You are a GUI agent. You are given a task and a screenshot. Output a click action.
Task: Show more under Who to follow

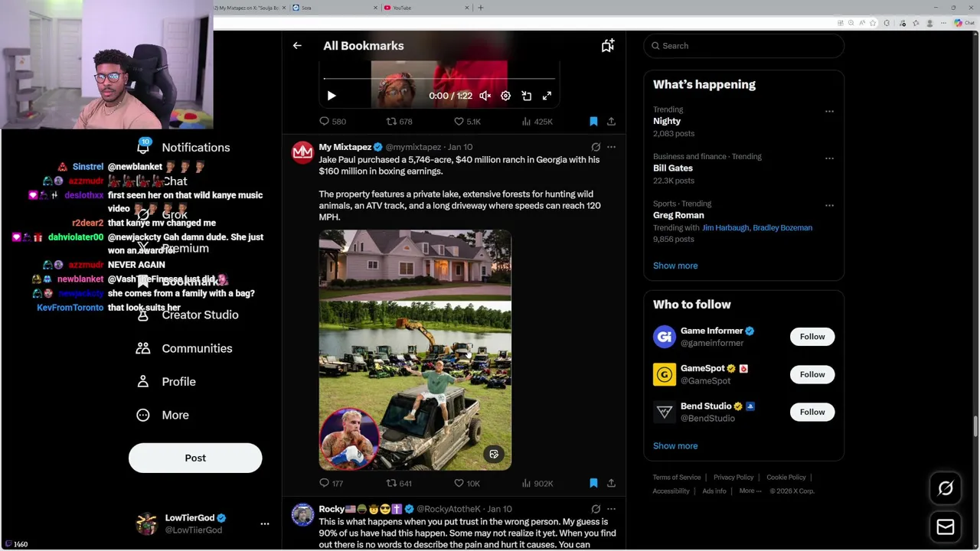(x=675, y=446)
